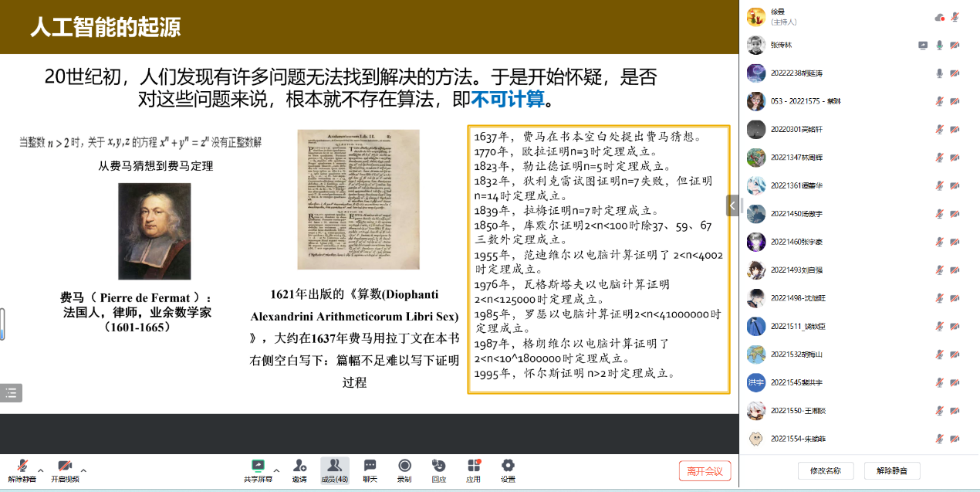The image size is (980, 492).
Task: Click screen-sharing indicator icon next to 张传林
Action: (923, 46)
